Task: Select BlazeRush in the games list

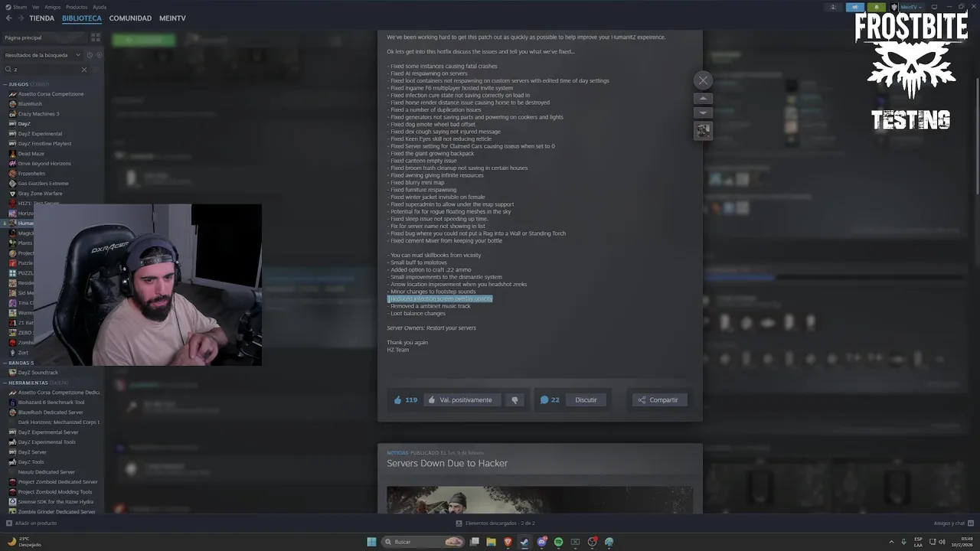Action: [x=30, y=104]
